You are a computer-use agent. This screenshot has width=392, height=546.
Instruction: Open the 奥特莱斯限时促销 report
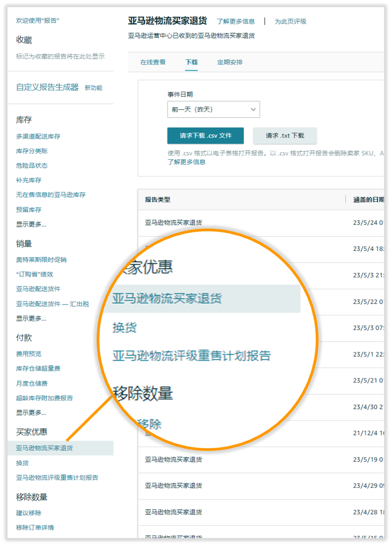[x=41, y=260]
